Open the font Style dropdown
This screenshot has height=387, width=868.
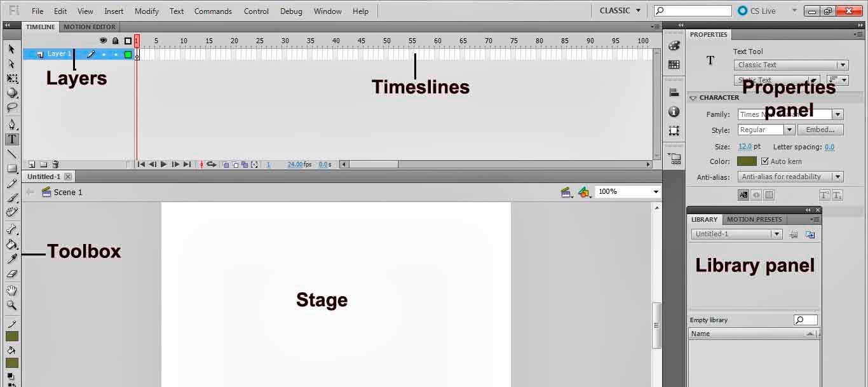coord(766,130)
